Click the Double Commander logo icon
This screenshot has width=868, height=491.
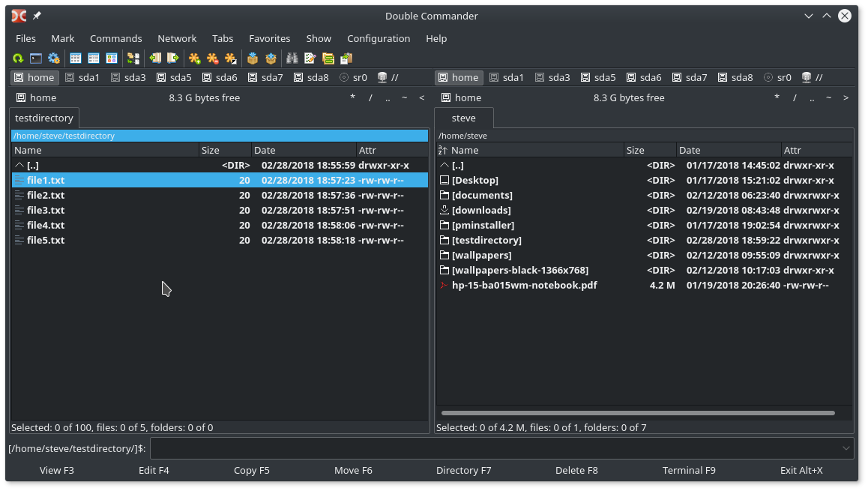pyautogui.click(x=19, y=16)
